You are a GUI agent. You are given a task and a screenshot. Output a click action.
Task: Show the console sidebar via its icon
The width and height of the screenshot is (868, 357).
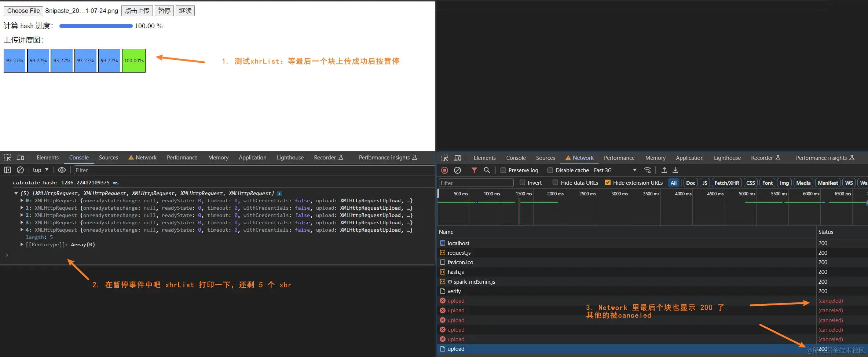coord(7,170)
